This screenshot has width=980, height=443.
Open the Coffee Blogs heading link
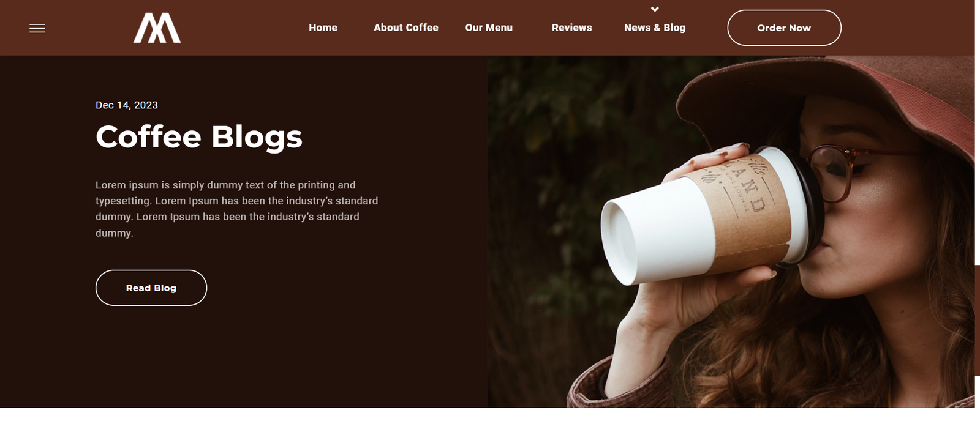pyautogui.click(x=199, y=136)
